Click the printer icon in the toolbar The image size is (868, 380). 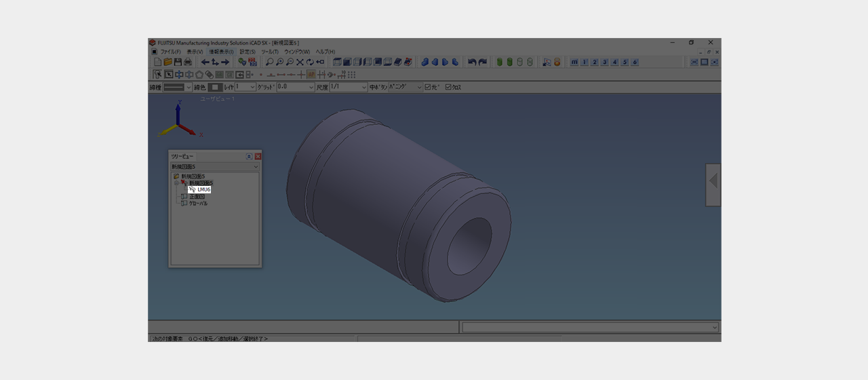tap(187, 62)
